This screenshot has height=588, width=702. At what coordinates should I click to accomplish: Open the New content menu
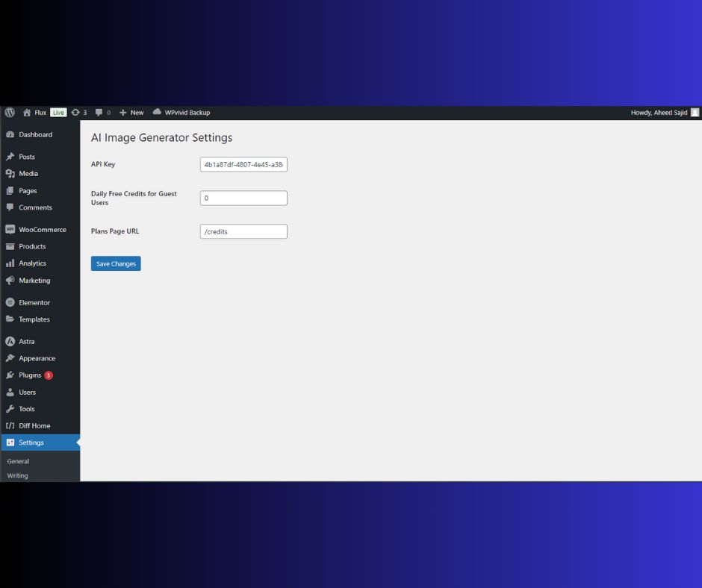pos(131,113)
